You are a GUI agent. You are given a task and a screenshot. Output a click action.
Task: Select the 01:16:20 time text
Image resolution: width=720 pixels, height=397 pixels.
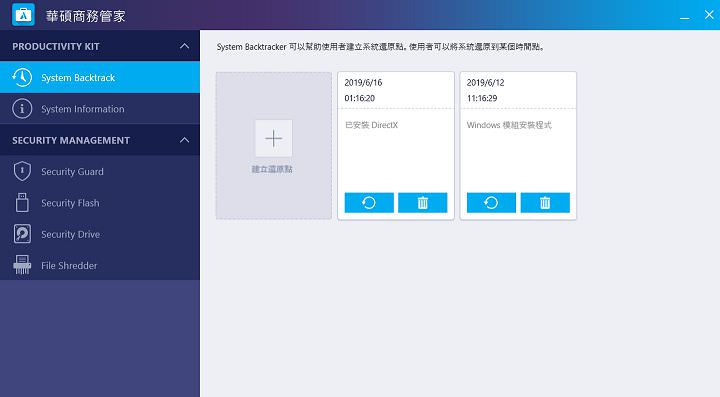[x=360, y=98]
